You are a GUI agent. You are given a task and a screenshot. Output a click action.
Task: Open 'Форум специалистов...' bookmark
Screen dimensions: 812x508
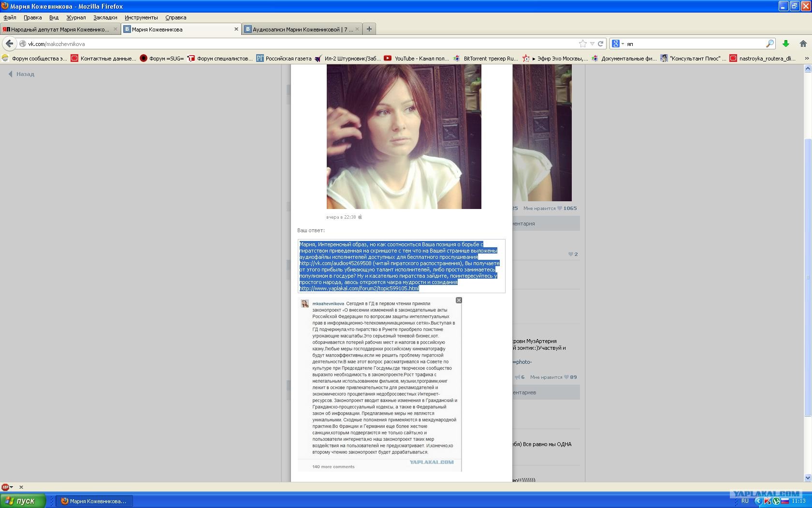pyautogui.click(x=220, y=58)
